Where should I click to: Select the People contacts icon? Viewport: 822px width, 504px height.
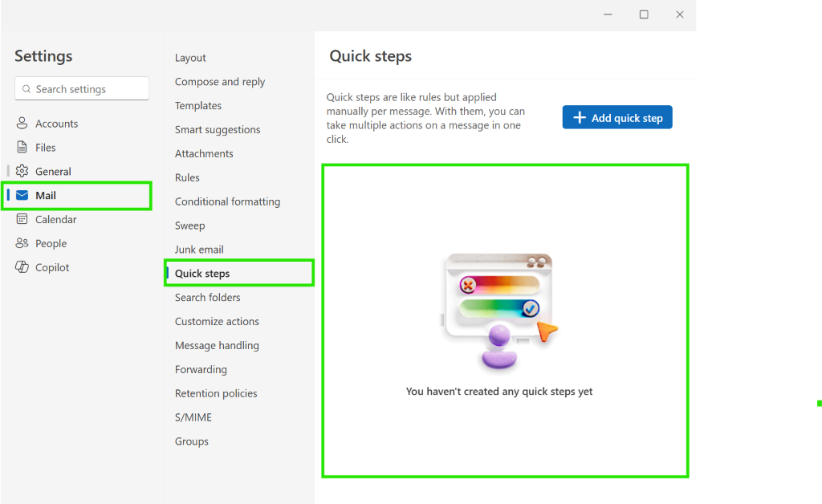tap(22, 243)
